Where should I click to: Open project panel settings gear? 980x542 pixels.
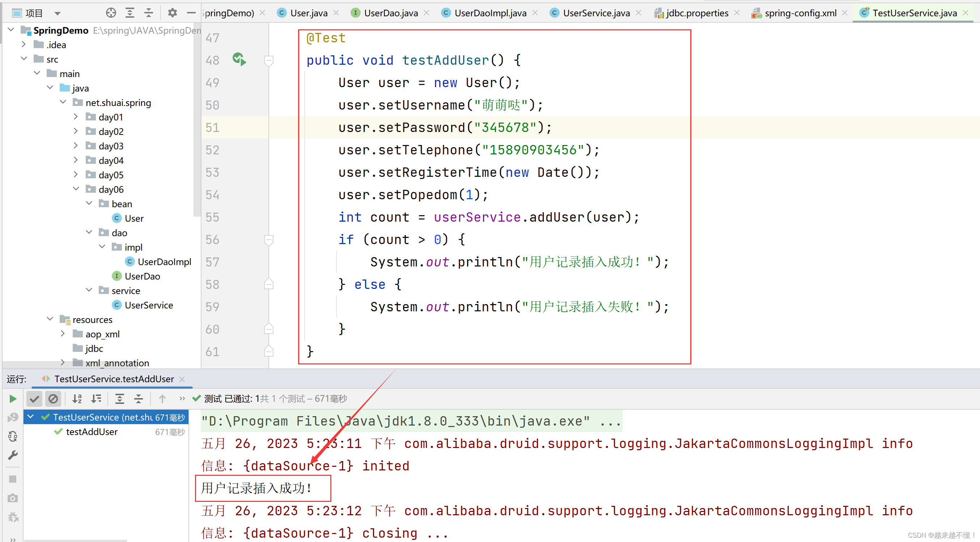pyautogui.click(x=172, y=13)
